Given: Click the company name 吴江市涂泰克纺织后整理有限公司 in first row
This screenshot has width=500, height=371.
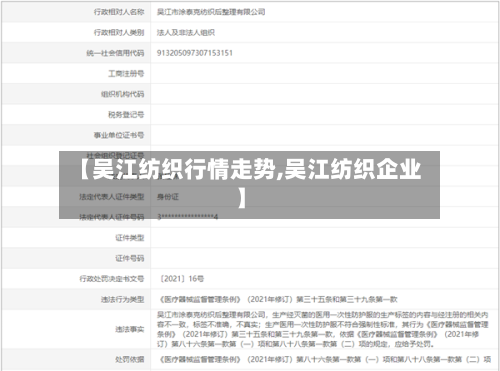Looking at the screenshot, I should pyautogui.click(x=211, y=12).
